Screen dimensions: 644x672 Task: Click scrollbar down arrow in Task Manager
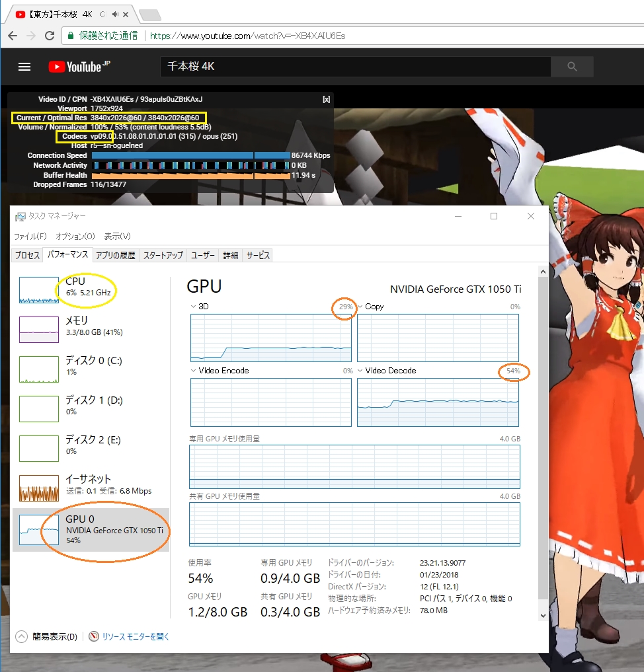click(543, 615)
